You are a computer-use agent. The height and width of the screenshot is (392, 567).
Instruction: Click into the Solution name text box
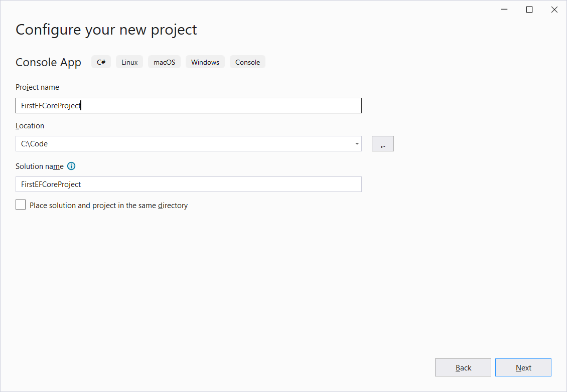(x=188, y=184)
